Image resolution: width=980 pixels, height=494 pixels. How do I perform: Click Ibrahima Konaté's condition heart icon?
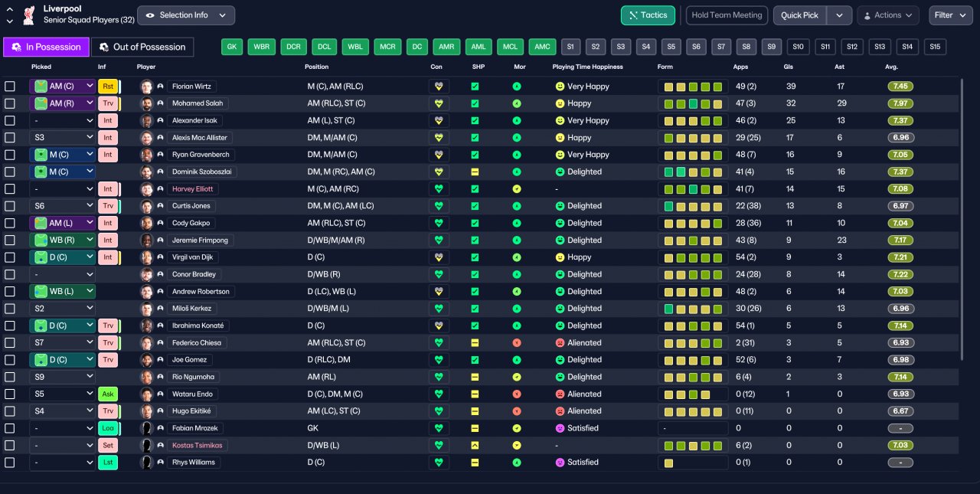pos(439,326)
